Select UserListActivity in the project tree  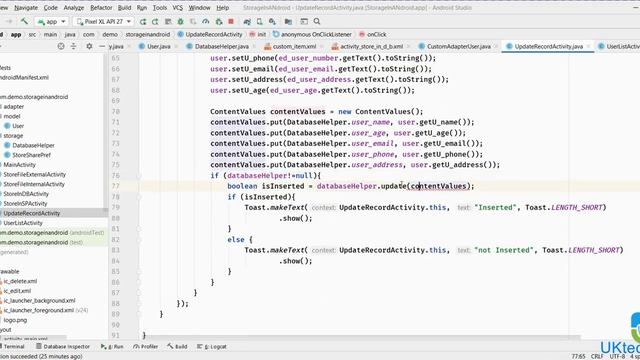click(23, 223)
